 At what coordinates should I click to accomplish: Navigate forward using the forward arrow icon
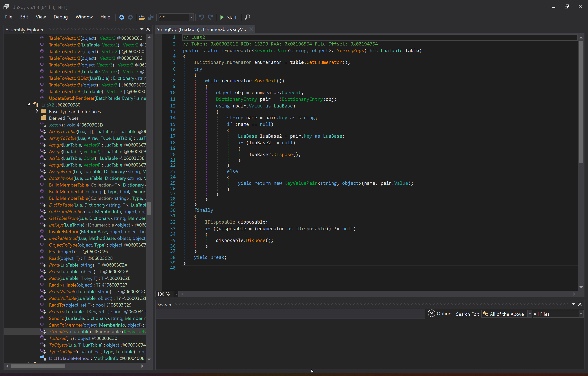(130, 17)
